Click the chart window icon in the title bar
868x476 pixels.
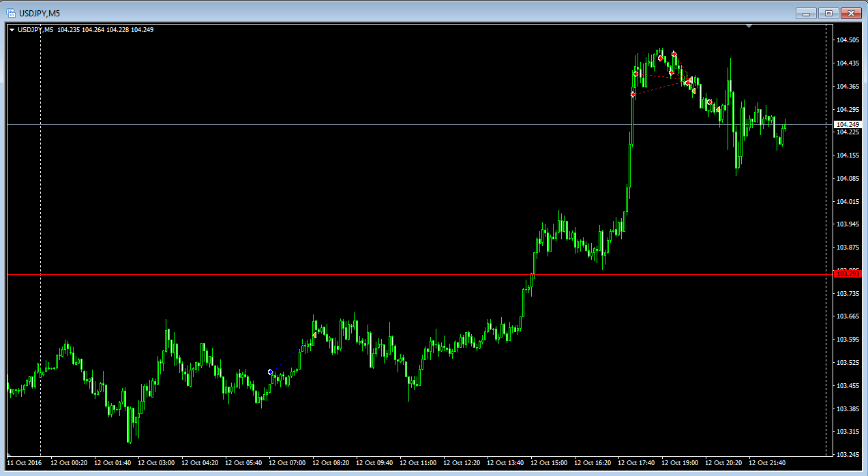(x=11, y=13)
